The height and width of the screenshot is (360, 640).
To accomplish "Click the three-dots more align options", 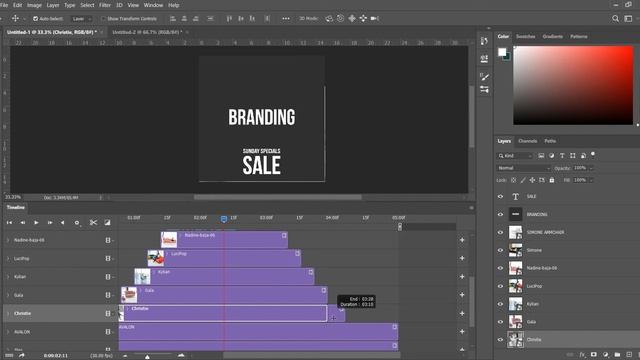I will point(286,18).
